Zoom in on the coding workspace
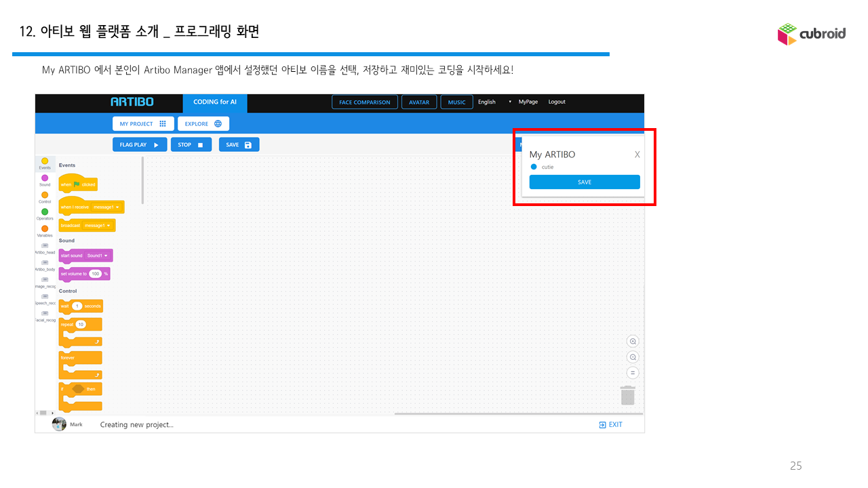The image size is (868, 488). (633, 342)
